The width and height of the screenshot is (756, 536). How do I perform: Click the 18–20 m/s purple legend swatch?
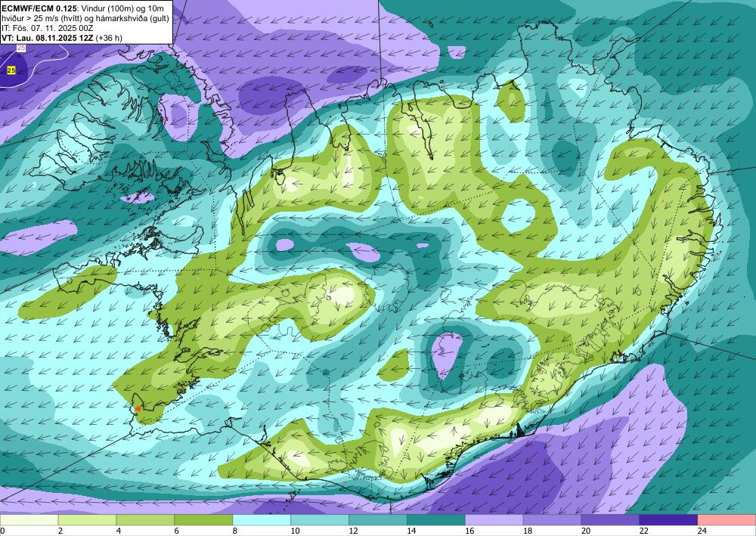tap(552, 521)
